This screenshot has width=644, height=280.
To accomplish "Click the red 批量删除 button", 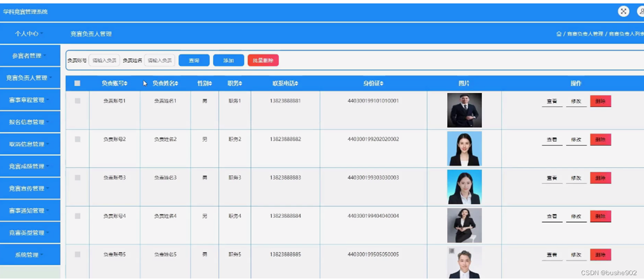I will coord(263,60).
